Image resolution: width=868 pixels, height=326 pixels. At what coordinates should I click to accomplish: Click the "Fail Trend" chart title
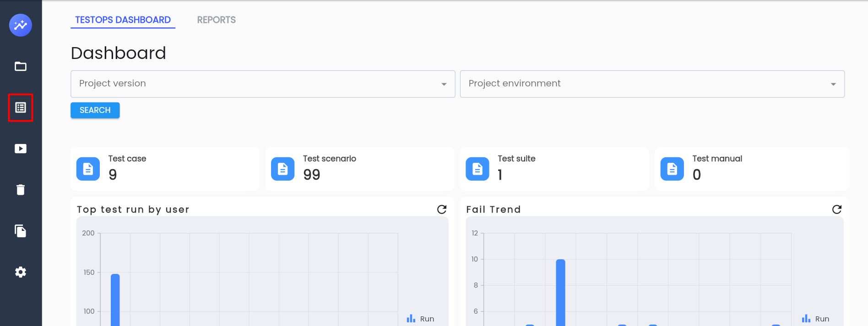[x=494, y=209]
